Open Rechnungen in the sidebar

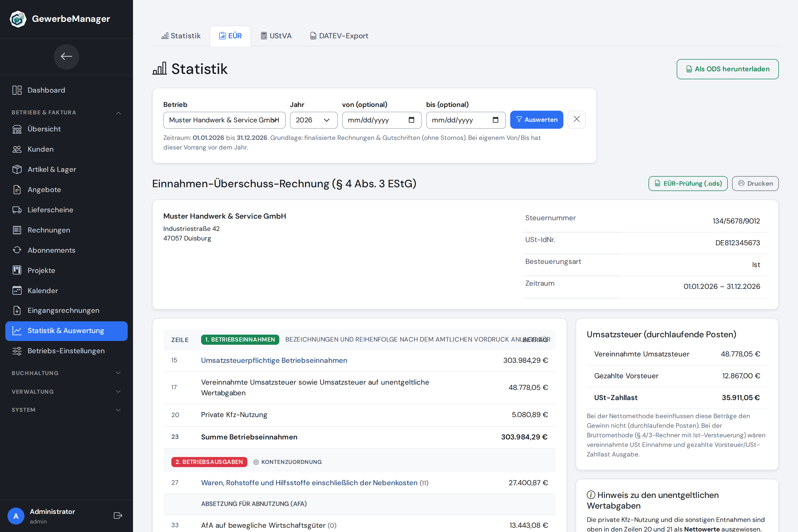click(66, 230)
